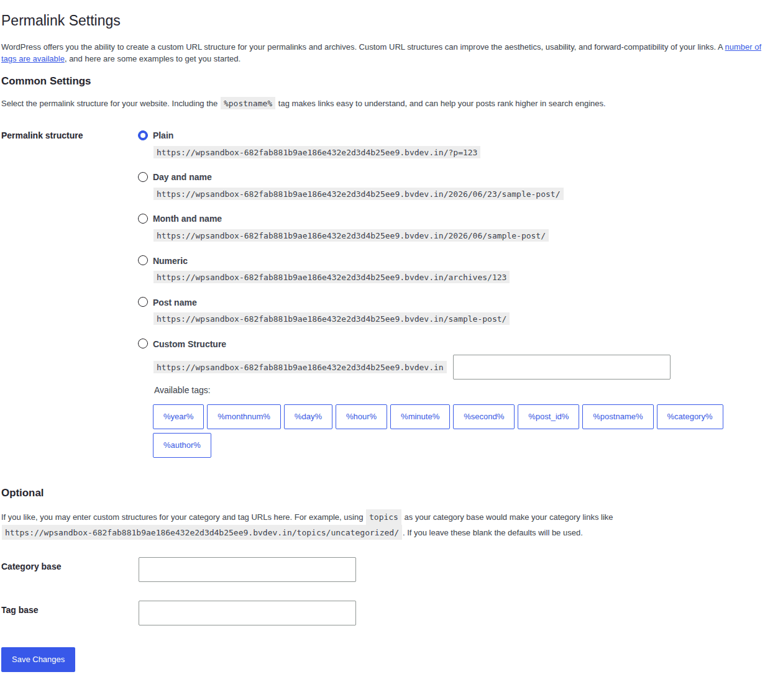Select the Plain permalink radio button
Viewport: 783px width, 700px height.
(x=143, y=135)
